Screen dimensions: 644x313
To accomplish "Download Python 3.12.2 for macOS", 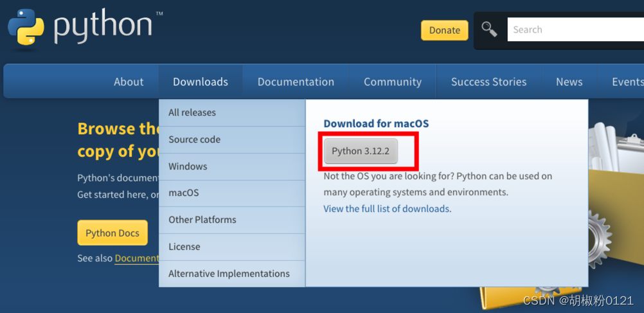I will coord(361,151).
